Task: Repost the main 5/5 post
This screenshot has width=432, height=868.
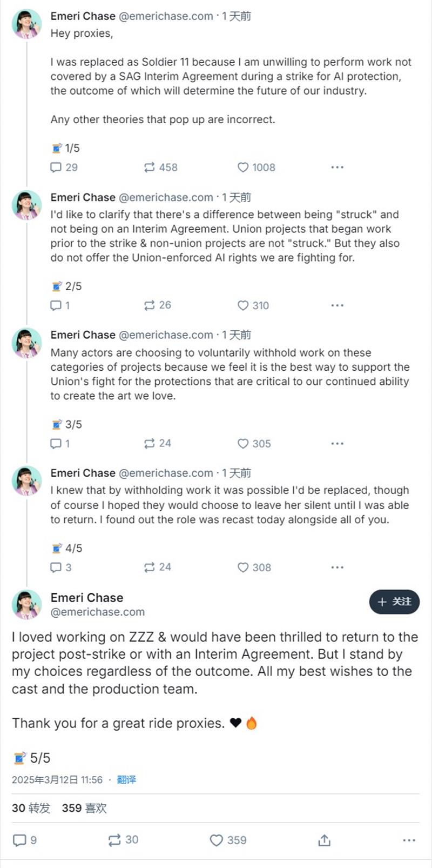Action: pos(114,840)
